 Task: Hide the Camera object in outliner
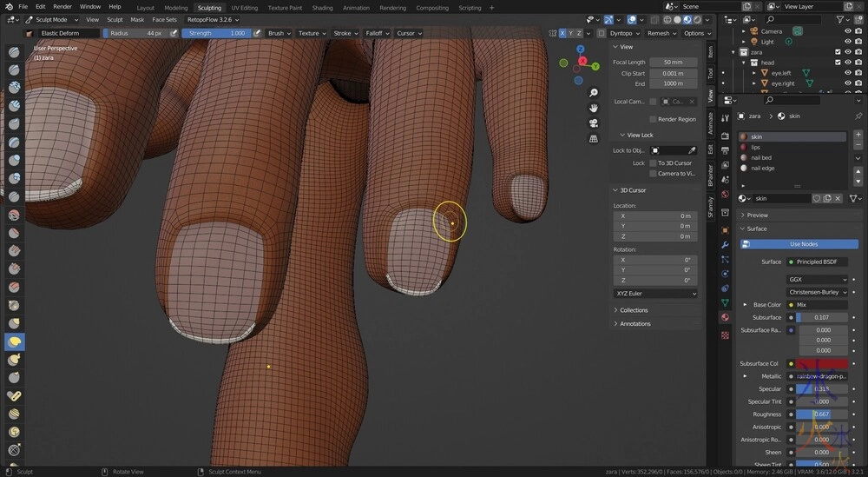pos(848,31)
